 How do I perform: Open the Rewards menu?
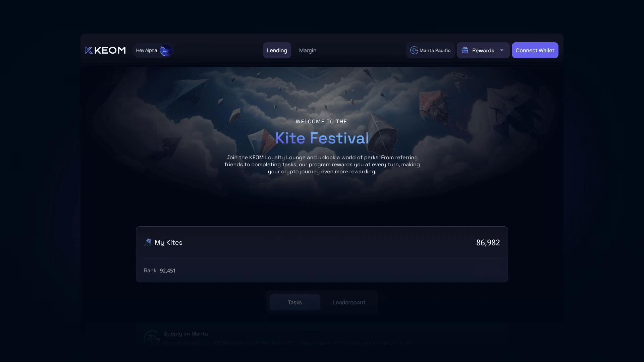point(483,50)
